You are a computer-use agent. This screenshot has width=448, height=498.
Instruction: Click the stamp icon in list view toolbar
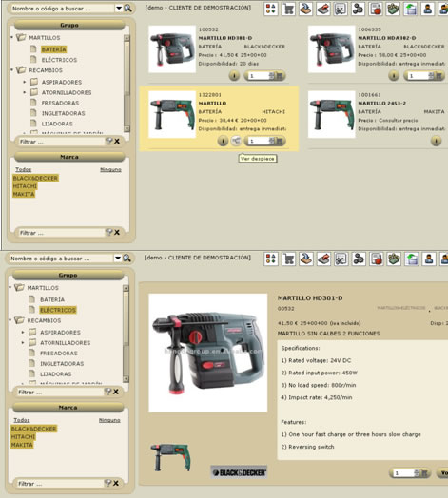(x=305, y=9)
